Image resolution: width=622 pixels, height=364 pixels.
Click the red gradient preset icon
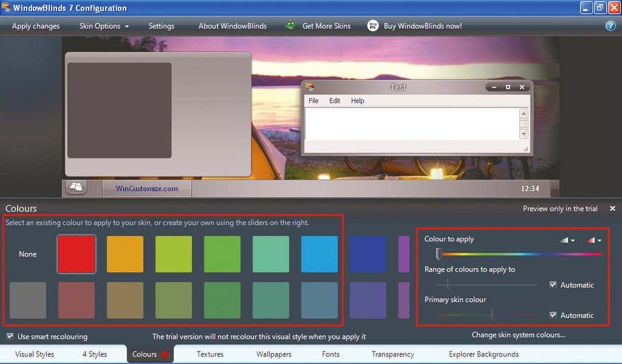coord(590,240)
